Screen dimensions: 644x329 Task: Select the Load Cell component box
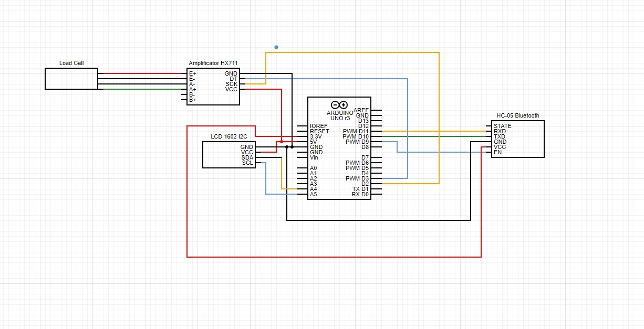coord(71,79)
